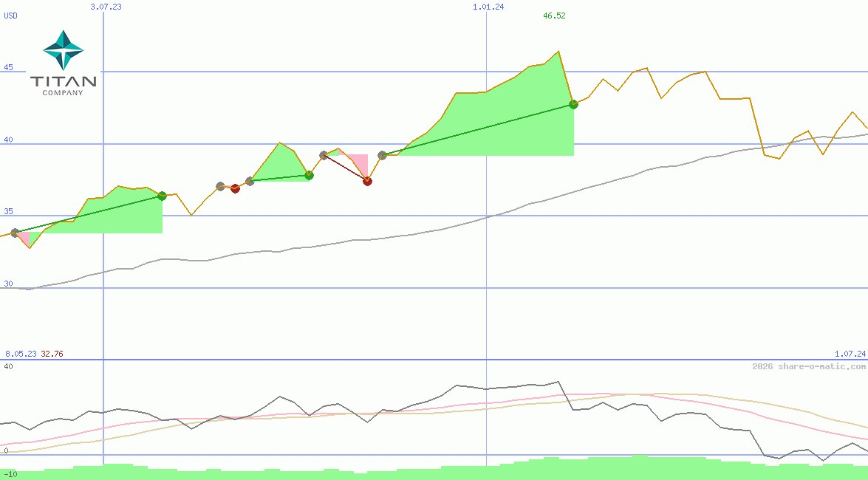Click the 40 price axis label
The height and width of the screenshot is (480, 868).
point(8,140)
